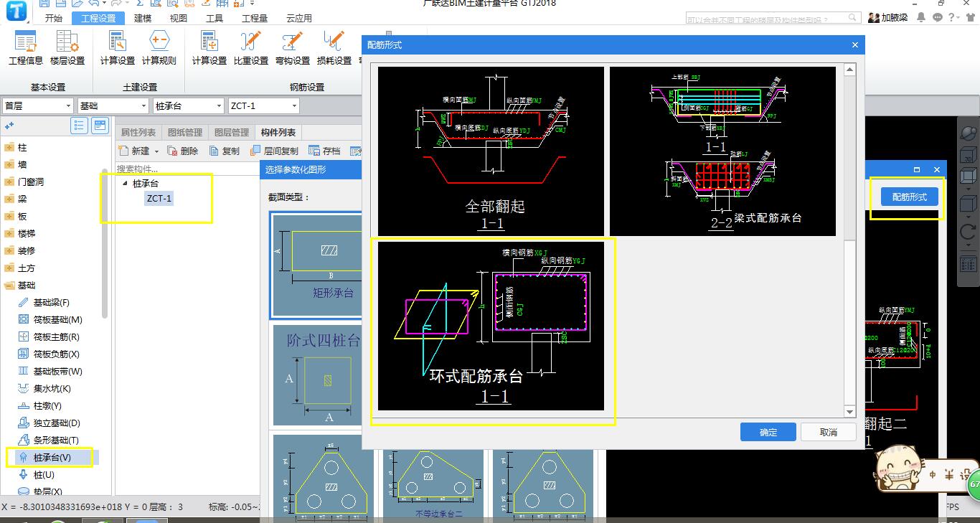Expand the 柱 folder in tree
Viewport: 980px width, 523px height.
9,148
